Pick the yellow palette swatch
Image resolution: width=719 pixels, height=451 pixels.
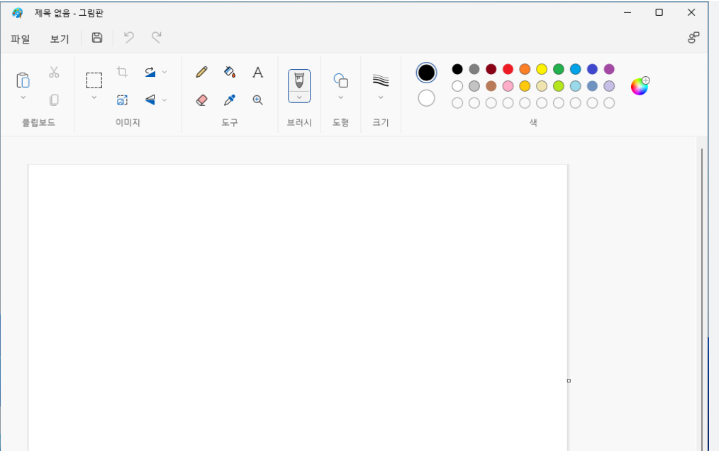[x=542, y=69]
